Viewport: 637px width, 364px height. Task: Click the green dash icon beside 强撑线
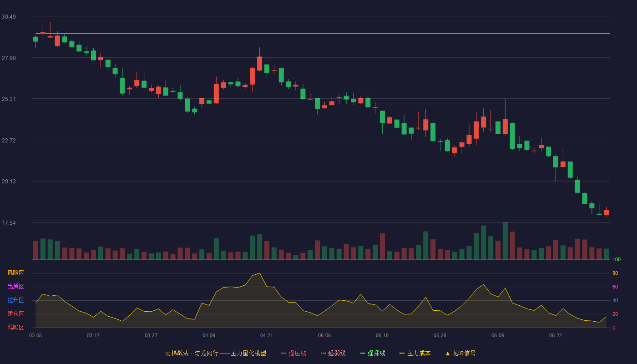[363, 353]
